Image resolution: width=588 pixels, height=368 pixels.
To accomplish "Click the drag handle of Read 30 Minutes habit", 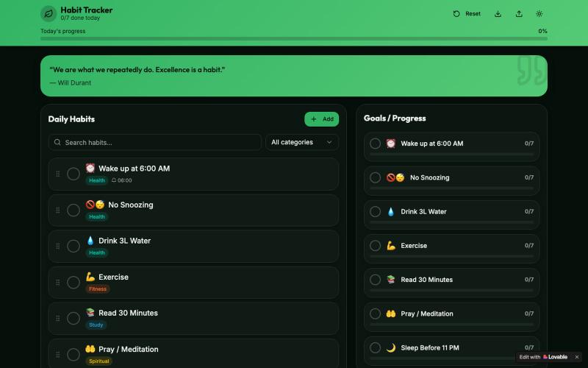I will point(58,319).
